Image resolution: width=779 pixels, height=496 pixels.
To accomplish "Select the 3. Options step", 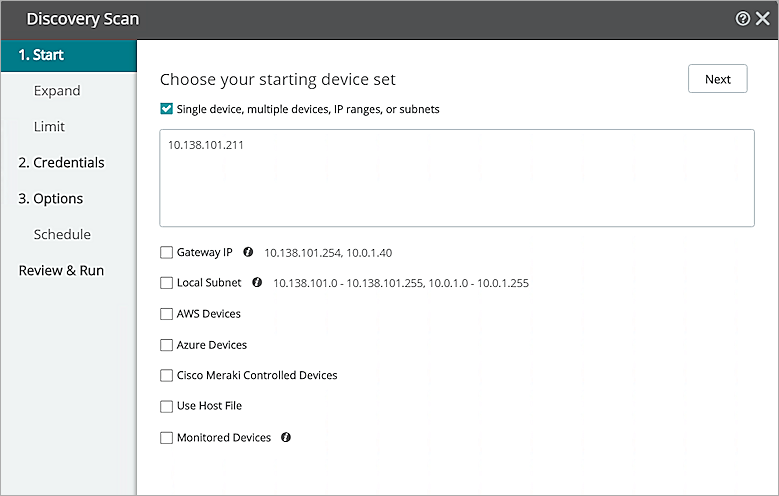I will [51, 199].
